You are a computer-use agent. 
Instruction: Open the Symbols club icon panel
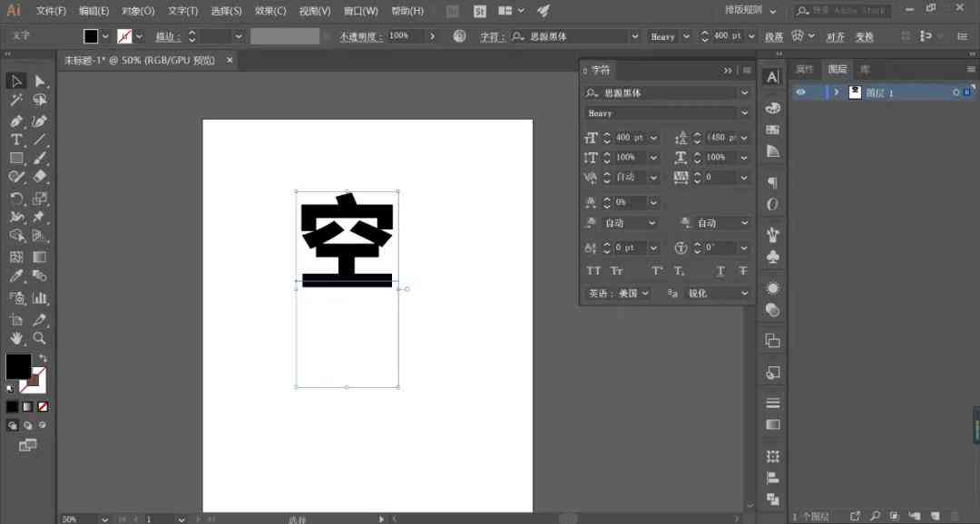pos(772,257)
